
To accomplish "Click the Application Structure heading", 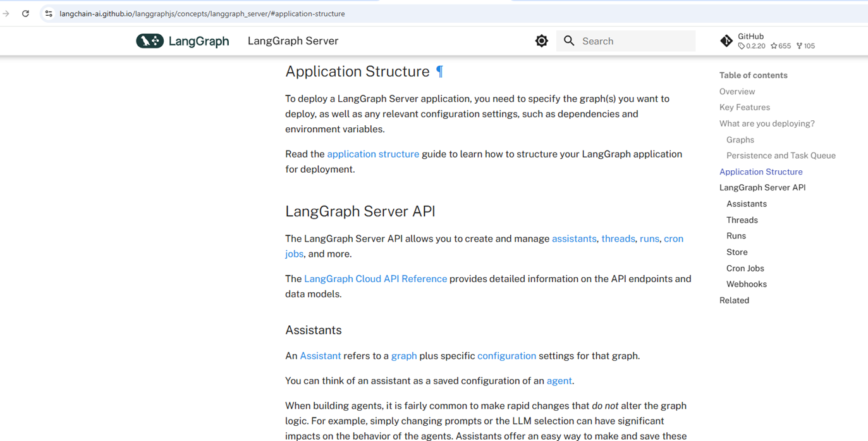I will tap(357, 71).
